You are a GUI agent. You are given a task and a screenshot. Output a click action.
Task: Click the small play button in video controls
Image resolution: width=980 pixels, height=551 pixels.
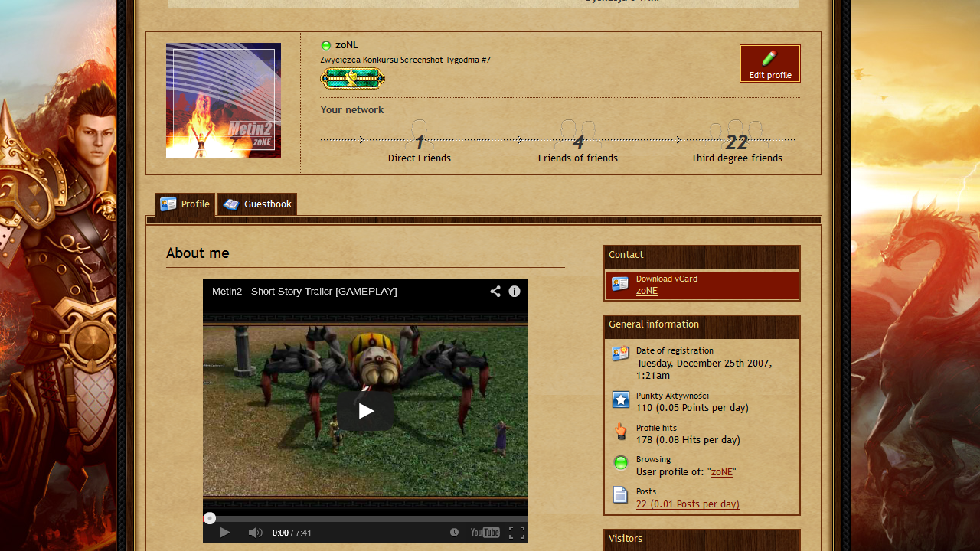[224, 533]
